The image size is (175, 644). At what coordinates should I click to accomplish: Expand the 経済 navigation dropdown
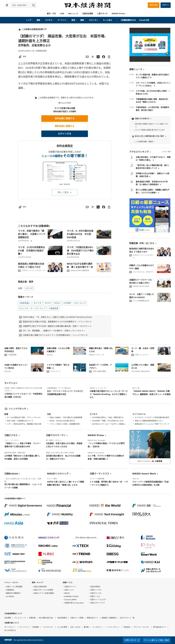[74, 20]
